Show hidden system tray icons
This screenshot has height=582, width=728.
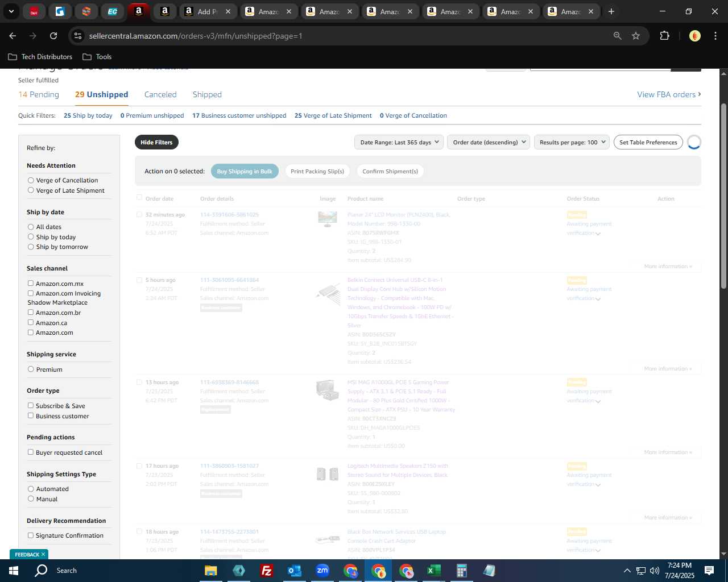[627, 571]
